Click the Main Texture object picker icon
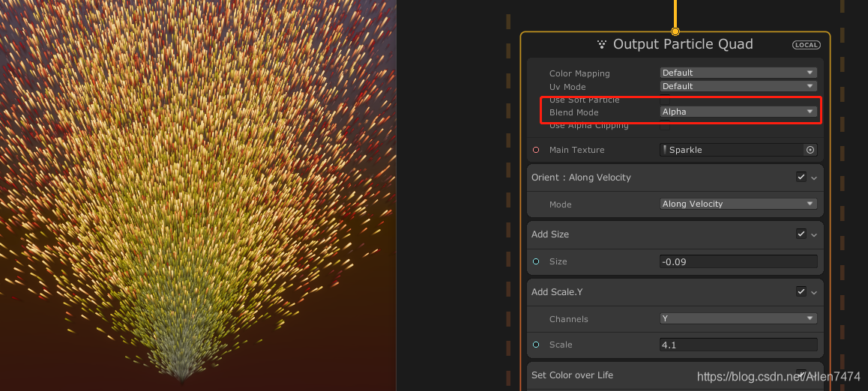The height and width of the screenshot is (391, 868). 810,150
